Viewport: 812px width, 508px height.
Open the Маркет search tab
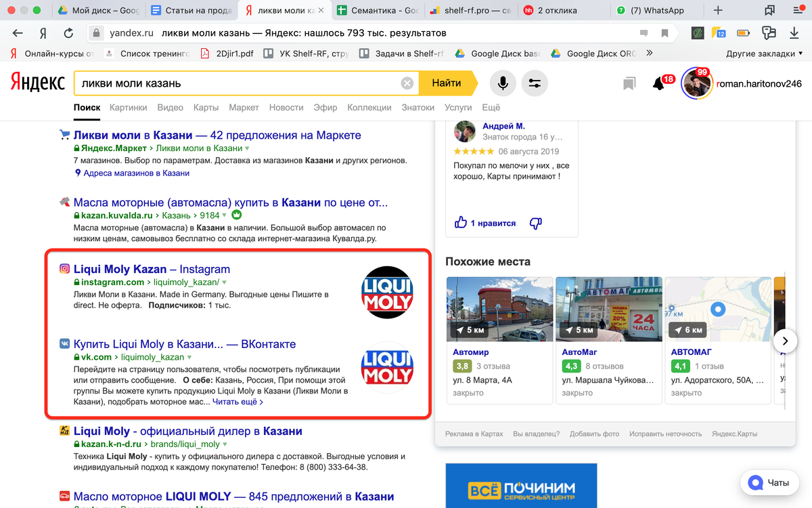(244, 108)
